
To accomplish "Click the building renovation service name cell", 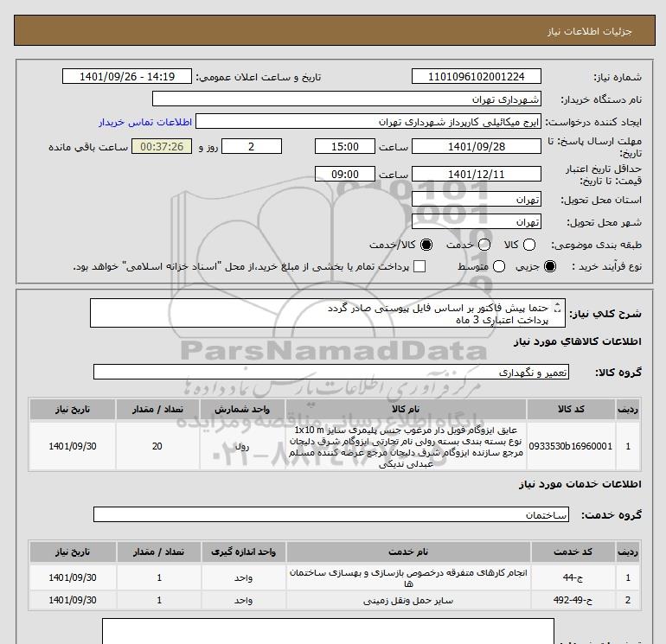I will [408, 577].
